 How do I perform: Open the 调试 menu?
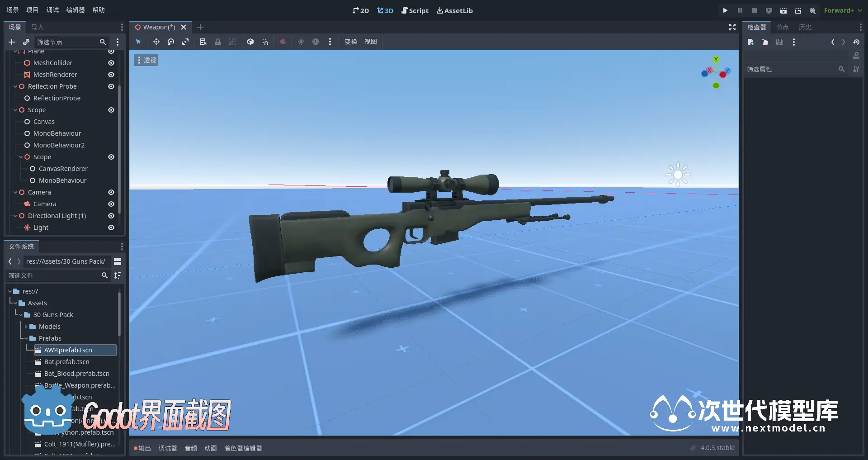point(52,10)
